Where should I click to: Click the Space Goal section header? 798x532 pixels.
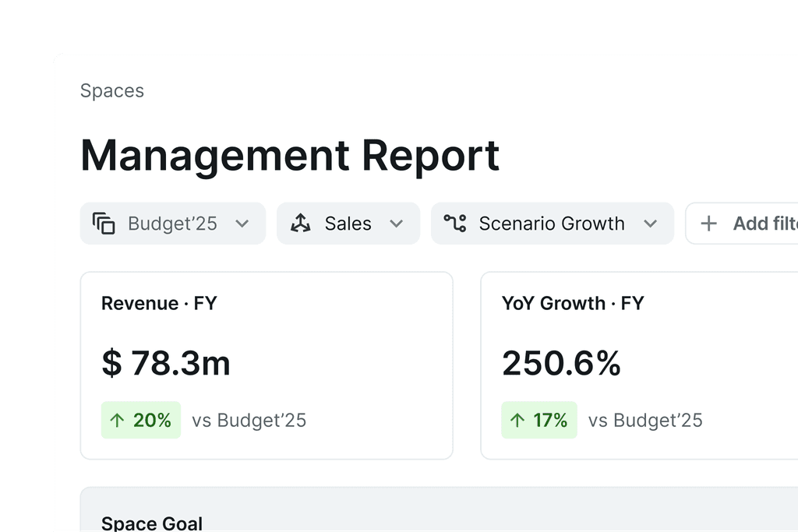tap(152, 523)
